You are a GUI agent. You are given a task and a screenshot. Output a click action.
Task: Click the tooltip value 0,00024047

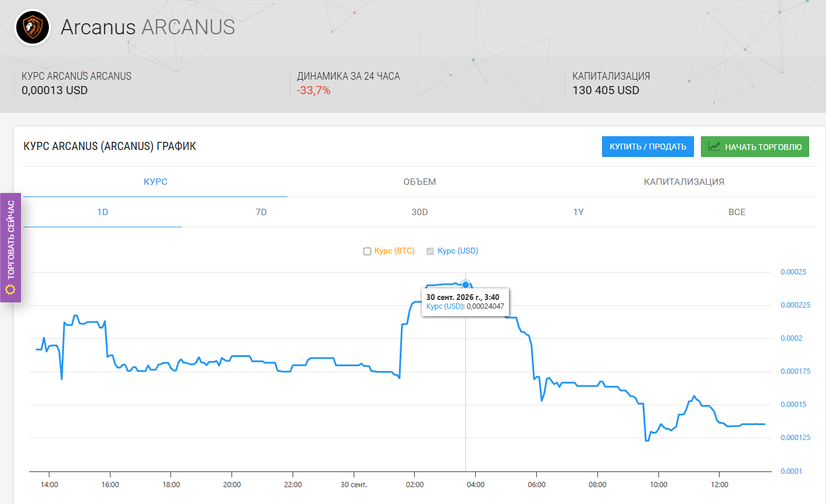[x=485, y=306]
